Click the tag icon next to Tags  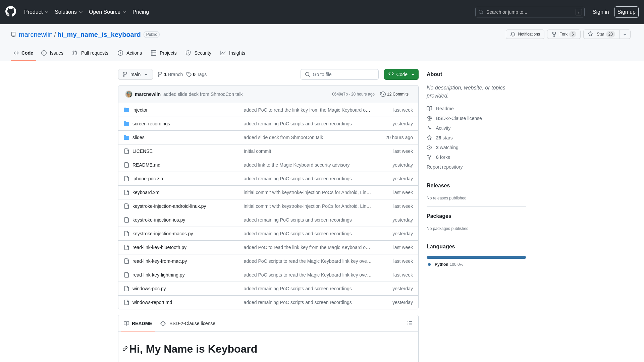coord(189,74)
